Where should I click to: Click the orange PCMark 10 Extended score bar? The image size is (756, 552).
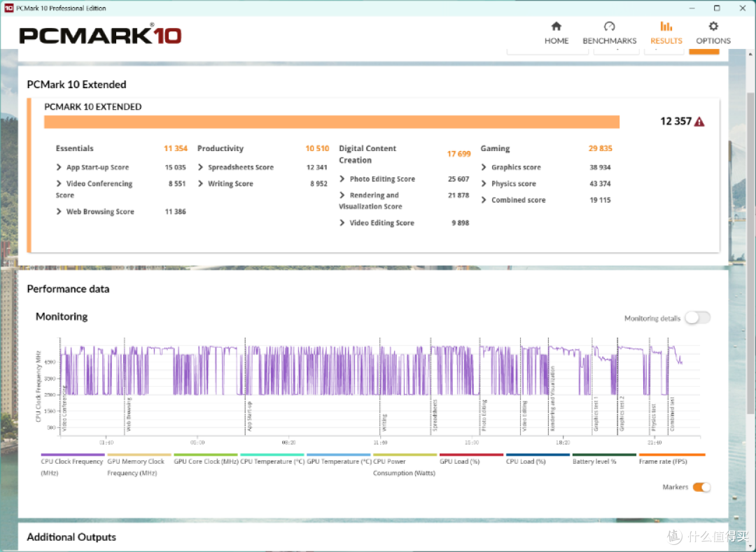click(332, 122)
